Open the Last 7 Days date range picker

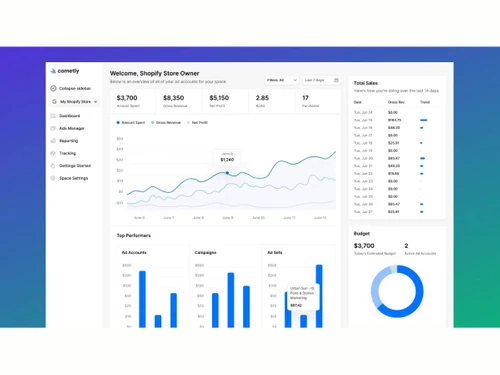321,80
